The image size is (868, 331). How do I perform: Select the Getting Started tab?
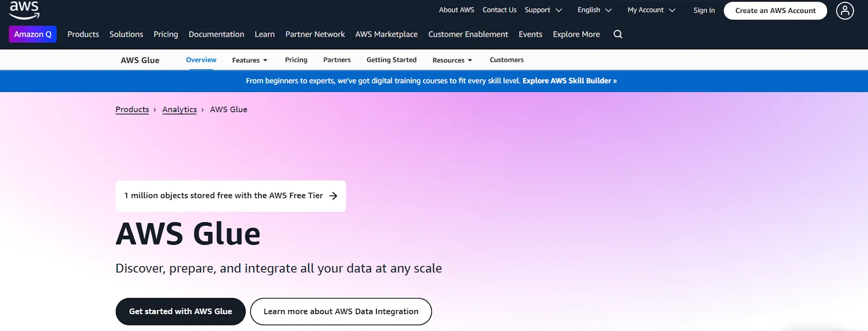pyautogui.click(x=392, y=60)
